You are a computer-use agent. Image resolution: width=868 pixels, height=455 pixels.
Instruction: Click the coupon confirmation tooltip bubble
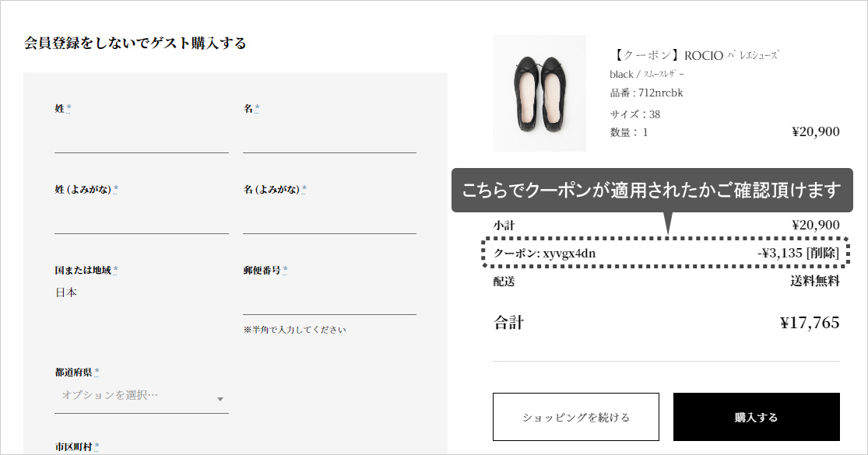652,191
